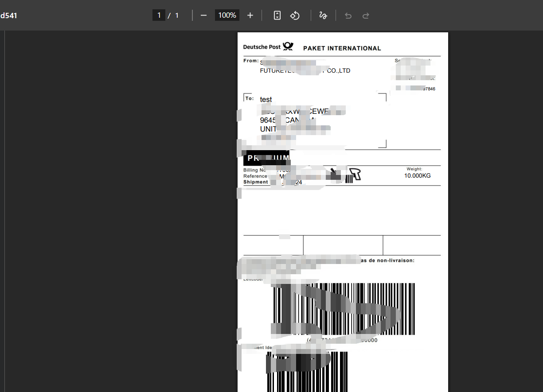Viewport: 543px width, 392px height.
Task: Click the 'From:' label on the label
Action: click(251, 61)
